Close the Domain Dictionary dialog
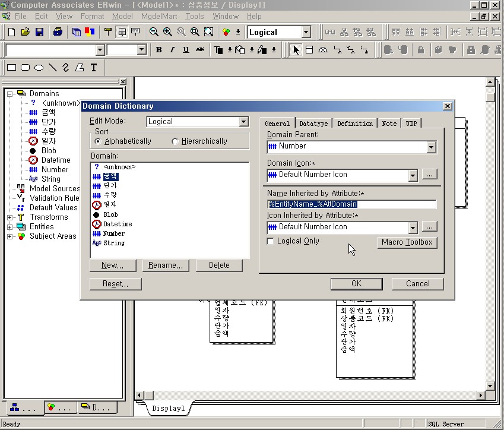 tap(448, 106)
